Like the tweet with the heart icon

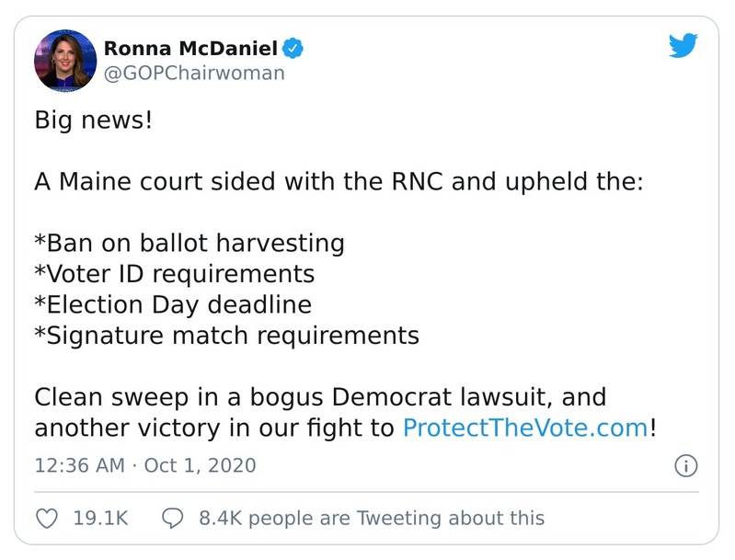tap(48, 519)
